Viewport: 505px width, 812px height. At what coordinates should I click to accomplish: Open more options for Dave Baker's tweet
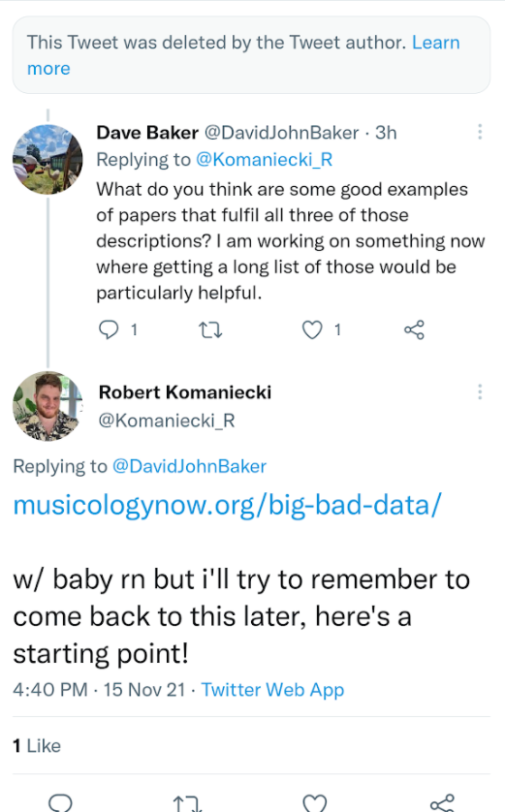480,132
